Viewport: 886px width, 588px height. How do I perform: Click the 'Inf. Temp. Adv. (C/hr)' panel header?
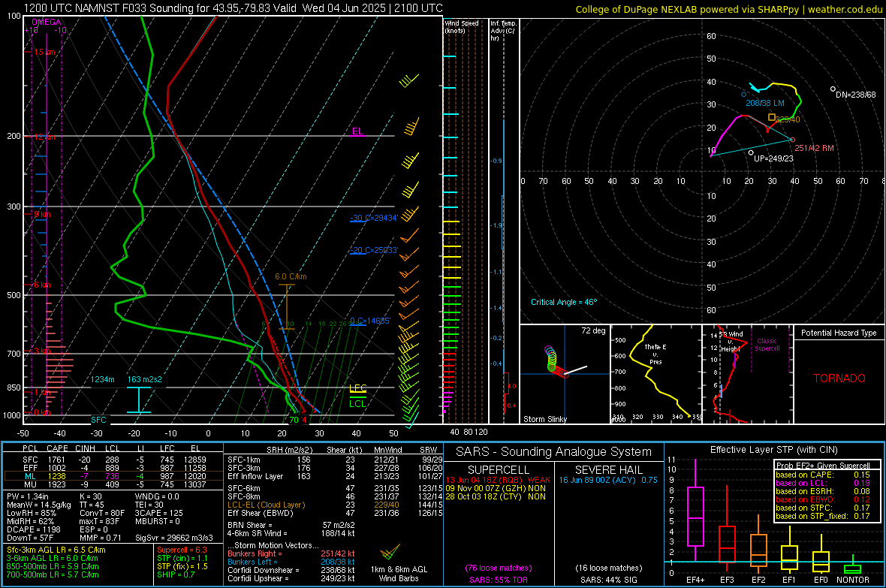(x=503, y=31)
